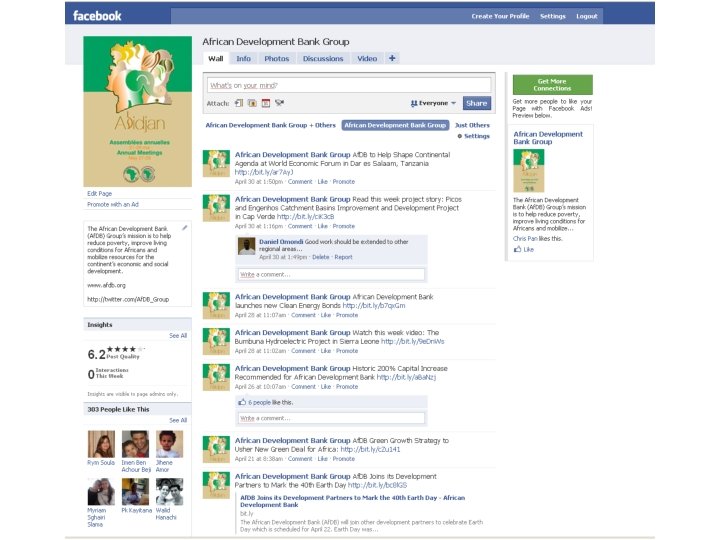The height and width of the screenshot is (540, 720).
Task: Open the Video tab
Action: [x=367, y=58]
